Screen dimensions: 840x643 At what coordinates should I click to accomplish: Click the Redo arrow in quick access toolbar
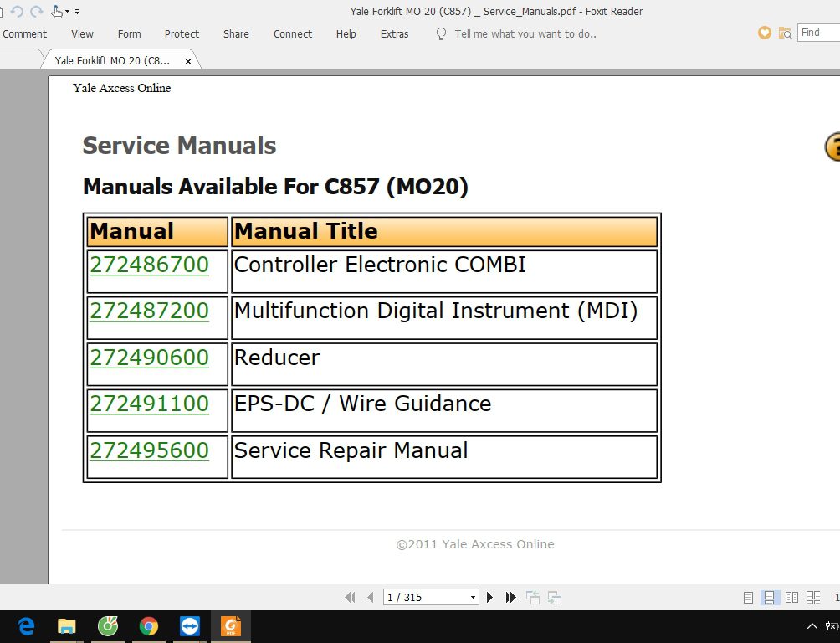click(37, 11)
